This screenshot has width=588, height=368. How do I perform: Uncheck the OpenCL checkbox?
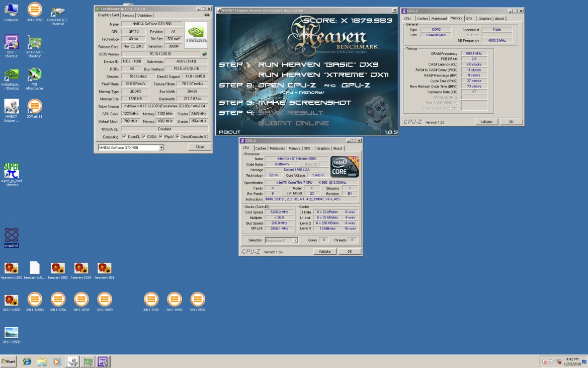coord(124,136)
